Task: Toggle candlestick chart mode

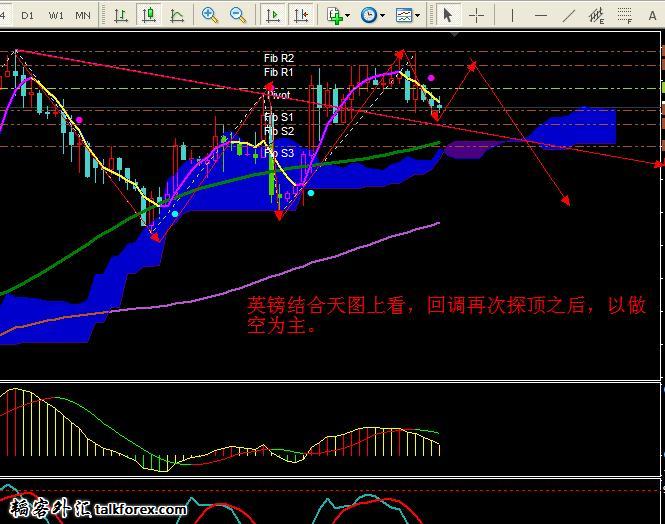Action: (149, 15)
